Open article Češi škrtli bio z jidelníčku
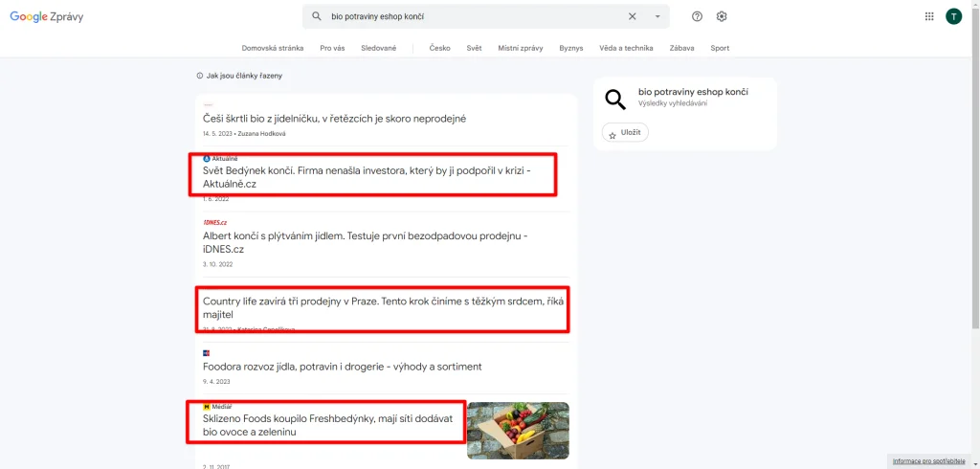Image resolution: width=980 pixels, height=469 pixels. click(x=334, y=119)
